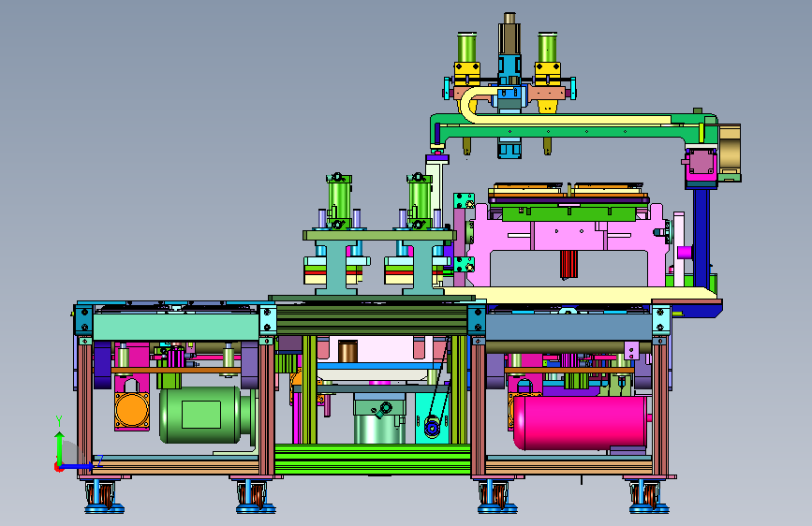Select the pale yellow base plate under the pink fixture
The image size is (812, 526).
(x=580, y=295)
